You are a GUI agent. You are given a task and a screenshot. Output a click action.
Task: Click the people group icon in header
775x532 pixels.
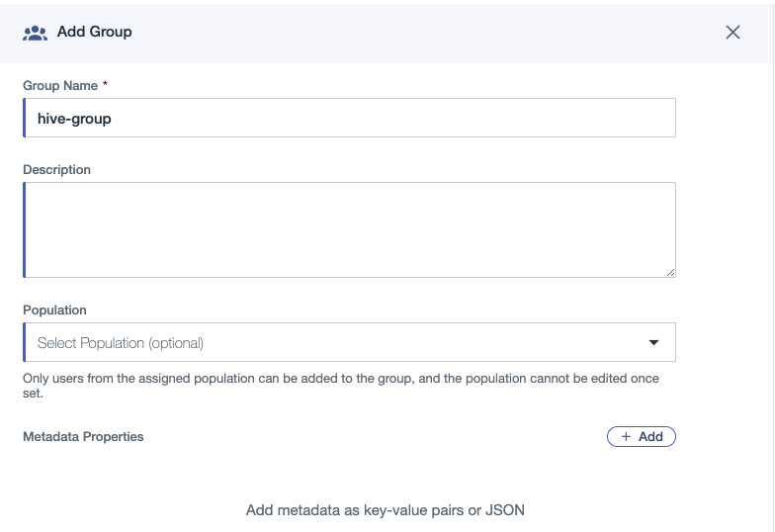click(x=36, y=33)
